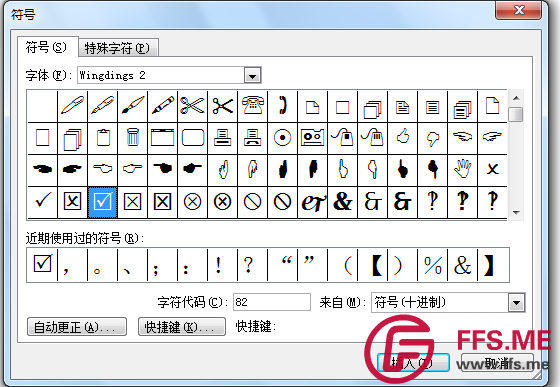Select the italic 'er' ligature symbol

[312, 202]
